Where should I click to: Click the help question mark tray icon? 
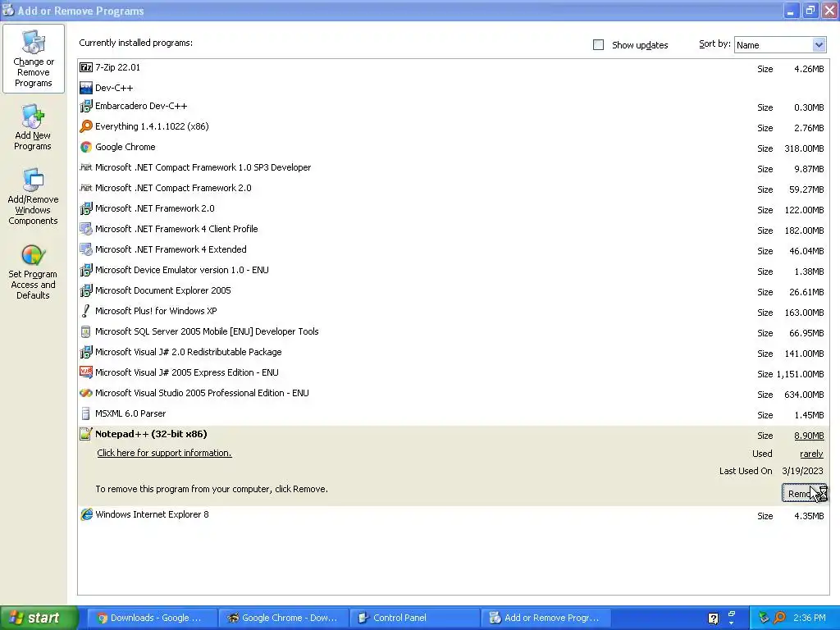point(713,619)
